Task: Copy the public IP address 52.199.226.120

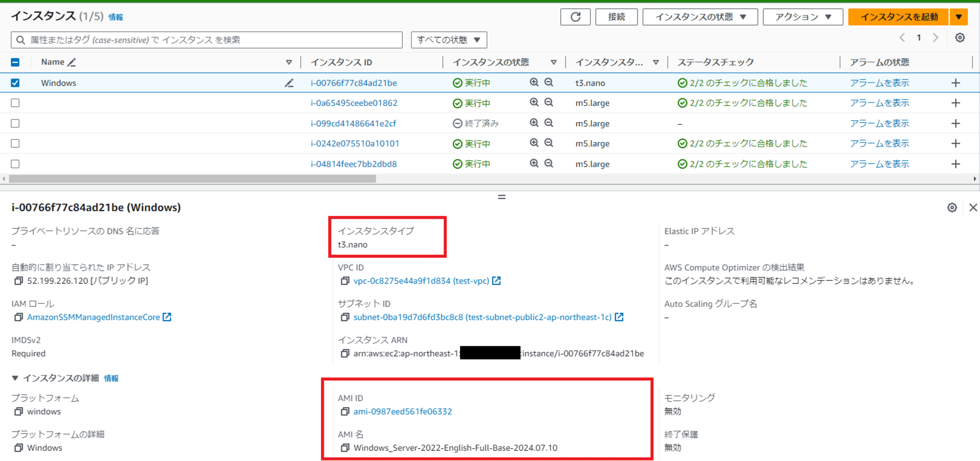Action: [18, 281]
